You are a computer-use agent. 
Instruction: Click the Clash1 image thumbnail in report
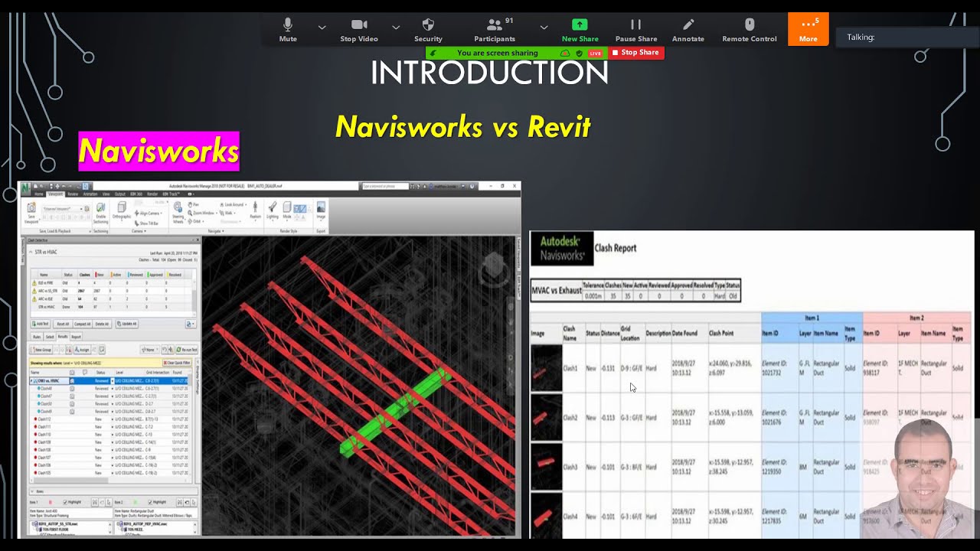(547, 369)
